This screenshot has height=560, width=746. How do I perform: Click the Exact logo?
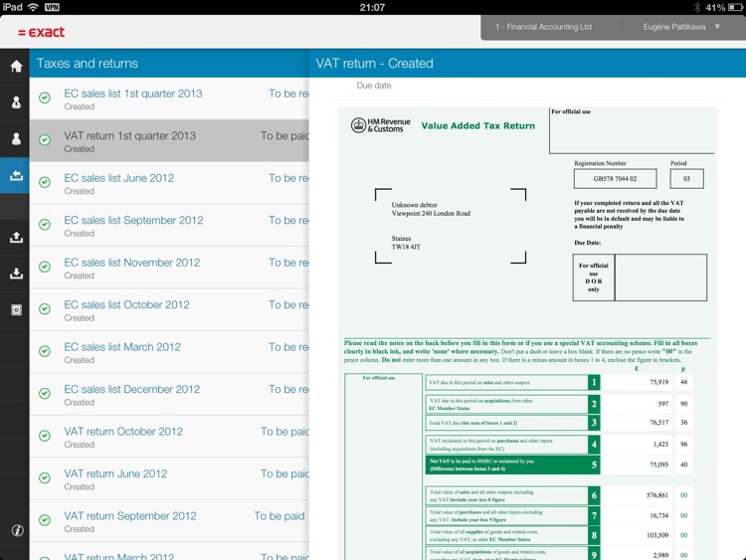click(41, 33)
